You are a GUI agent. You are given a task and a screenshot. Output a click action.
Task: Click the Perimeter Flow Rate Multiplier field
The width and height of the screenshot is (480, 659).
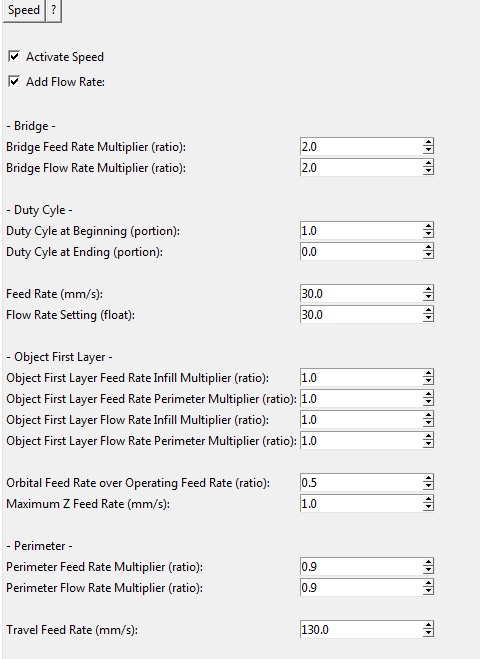[361, 588]
